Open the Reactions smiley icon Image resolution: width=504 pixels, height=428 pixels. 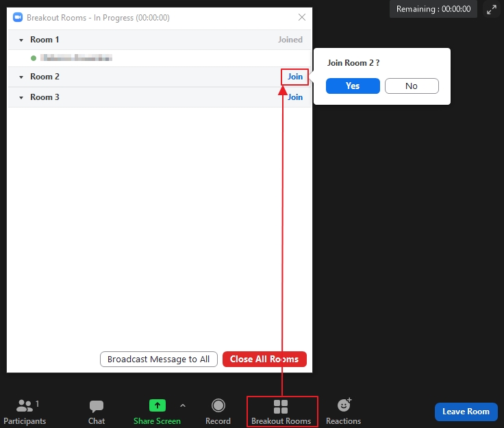coord(344,405)
